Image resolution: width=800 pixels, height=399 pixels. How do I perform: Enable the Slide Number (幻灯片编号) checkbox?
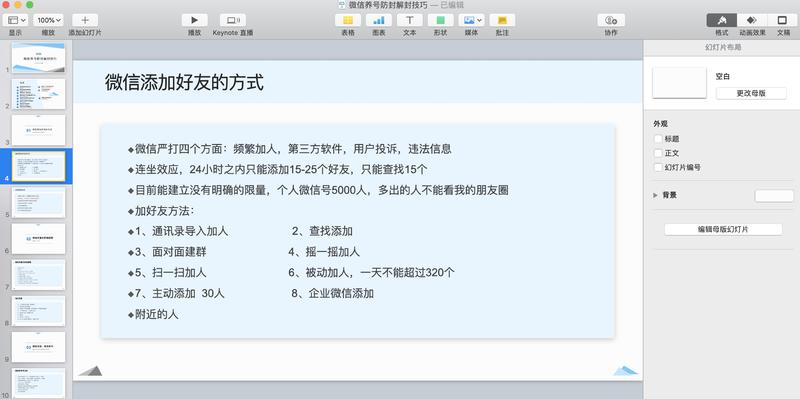[658, 167]
